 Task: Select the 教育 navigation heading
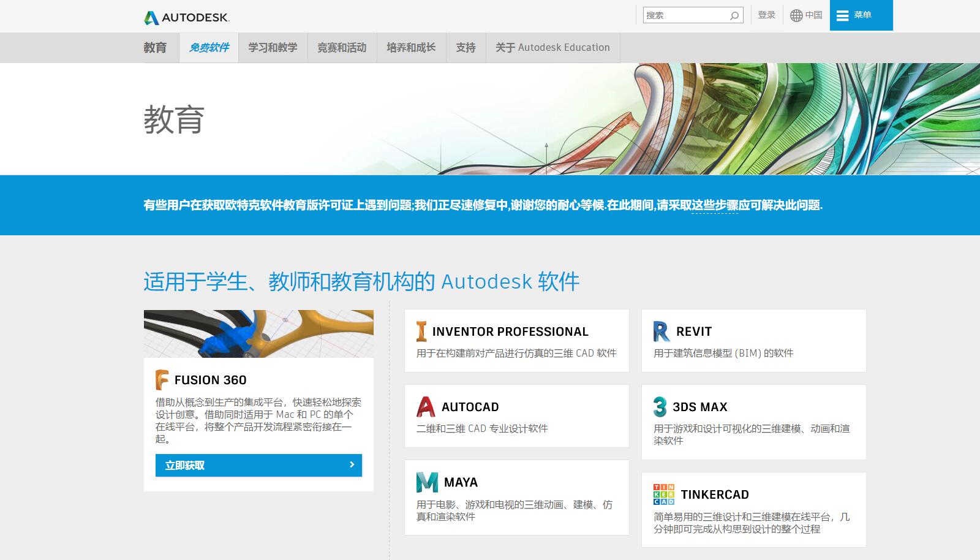(155, 48)
